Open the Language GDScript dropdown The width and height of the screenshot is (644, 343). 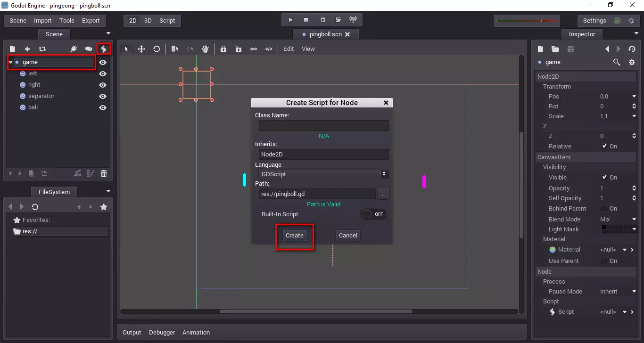tap(323, 174)
